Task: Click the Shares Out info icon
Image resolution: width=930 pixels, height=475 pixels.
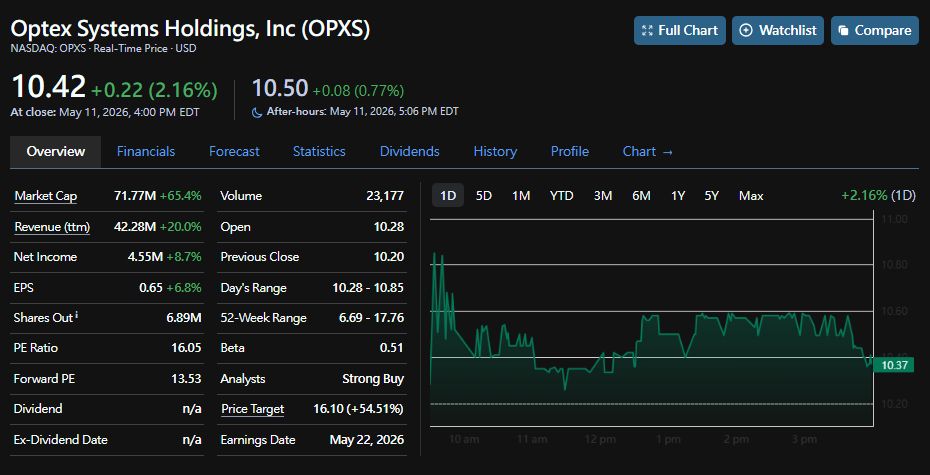Action: pyautogui.click(x=77, y=315)
